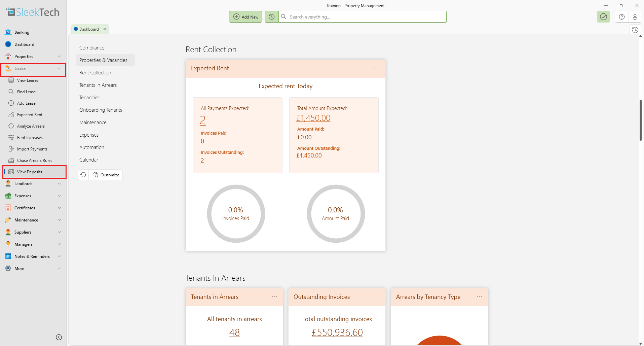Expand the Notes & Reminders chevron
644x346 pixels.
point(59,256)
